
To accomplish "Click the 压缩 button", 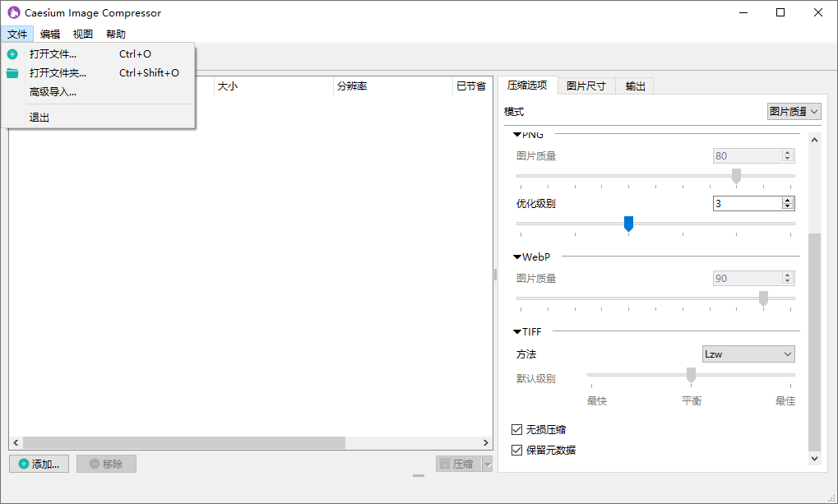I will tap(459, 465).
